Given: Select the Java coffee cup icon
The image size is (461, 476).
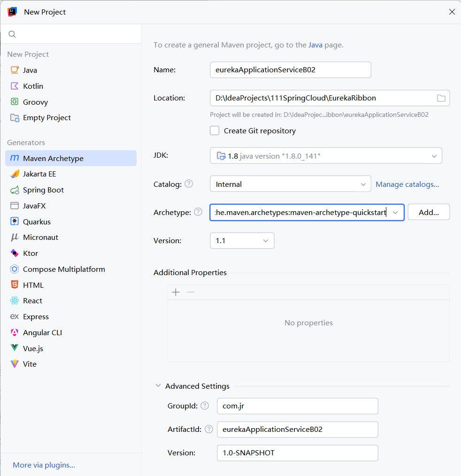Looking at the screenshot, I should click(x=15, y=70).
